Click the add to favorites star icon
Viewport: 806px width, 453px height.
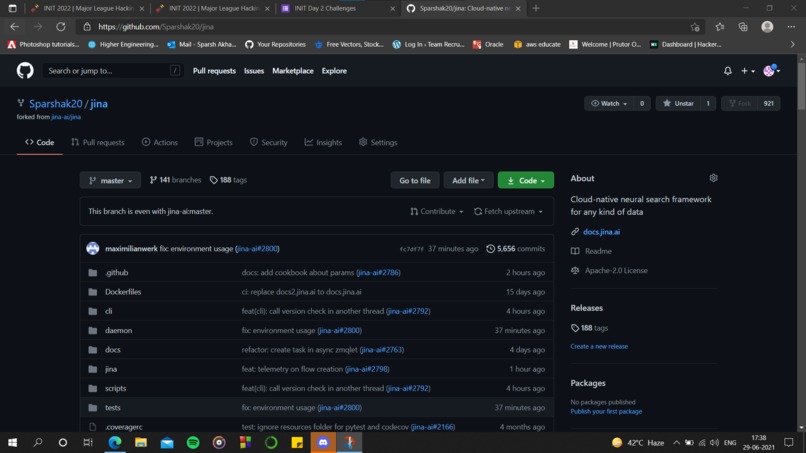pyautogui.click(x=695, y=27)
